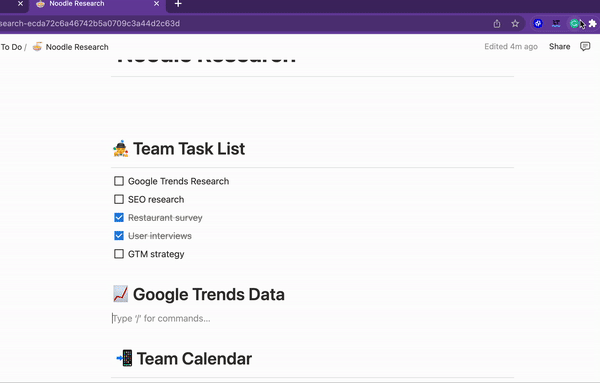600x383 pixels.
Task: Click the User interviews task text
Action: pos(160,236)
